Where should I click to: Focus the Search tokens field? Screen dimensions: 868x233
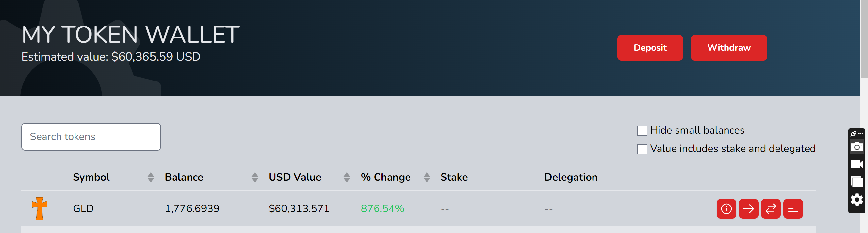point(91,136)
